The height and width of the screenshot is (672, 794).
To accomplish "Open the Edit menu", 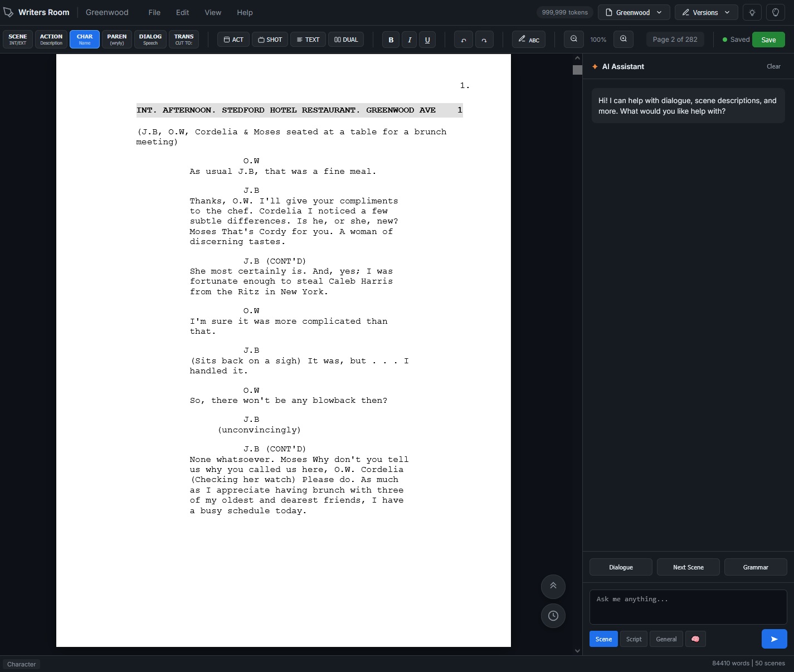I will tap(182, 12).
